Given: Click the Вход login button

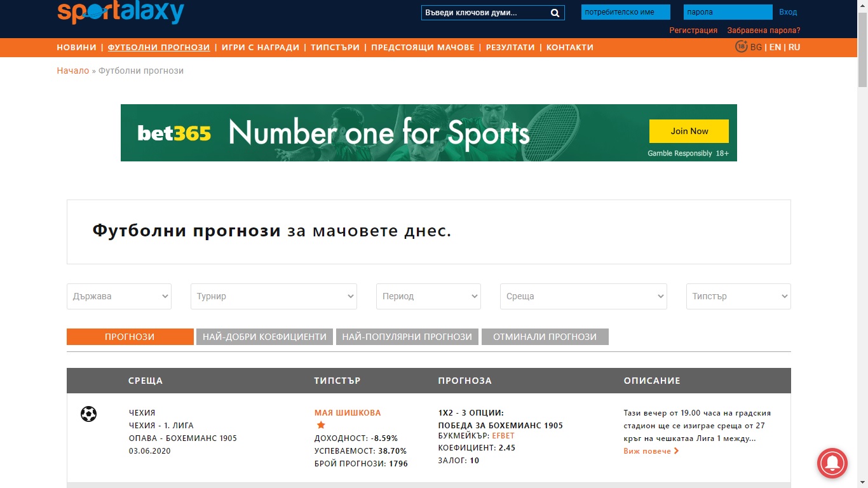Looking at the screenshot, I should pos(787,12).
